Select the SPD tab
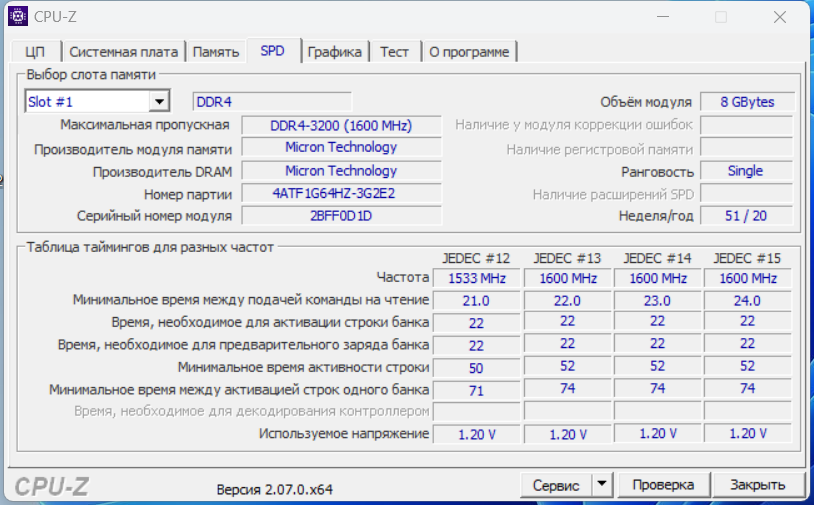The image size is (814, 505). click(x=273, y=51)
